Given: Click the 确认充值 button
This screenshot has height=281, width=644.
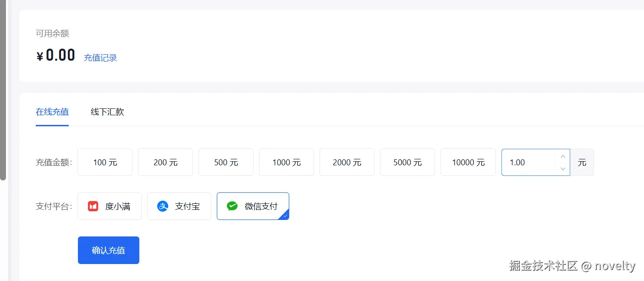Looking at the screenshot, I should click(x=109, y=250).
